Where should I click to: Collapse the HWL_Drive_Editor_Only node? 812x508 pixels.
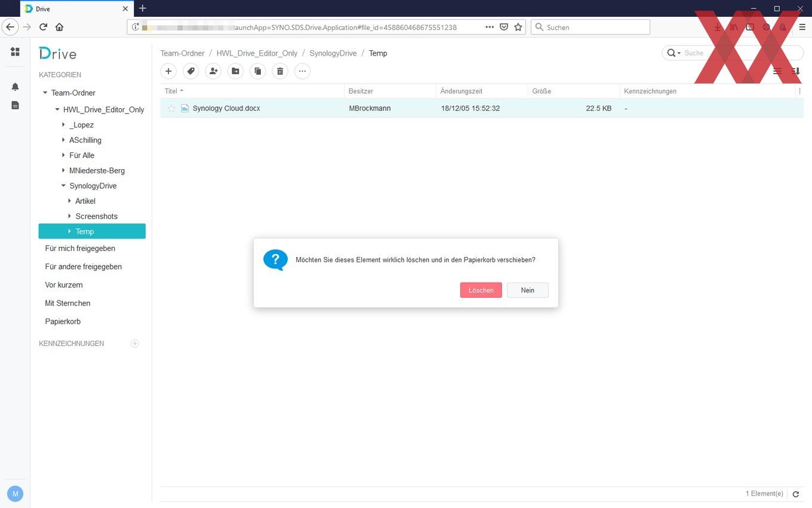pos(57,109)
